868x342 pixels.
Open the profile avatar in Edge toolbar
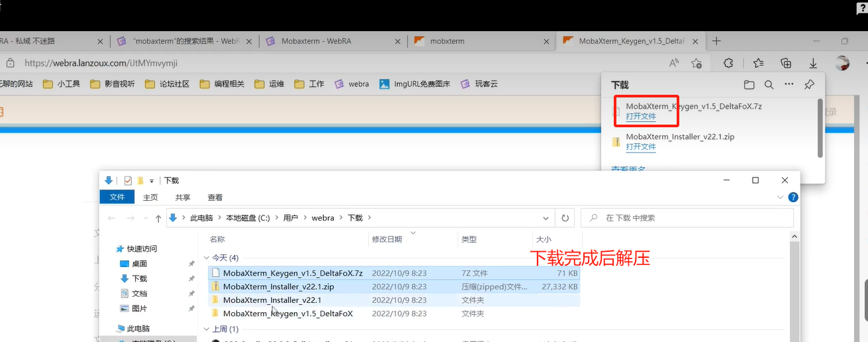point(842,63)
